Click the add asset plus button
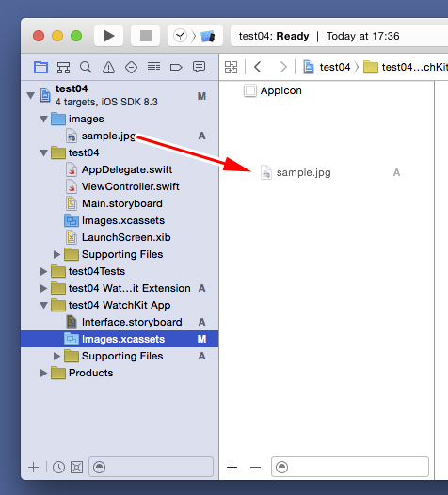Screen dimensions: 448x495 (x=232, y=467)
